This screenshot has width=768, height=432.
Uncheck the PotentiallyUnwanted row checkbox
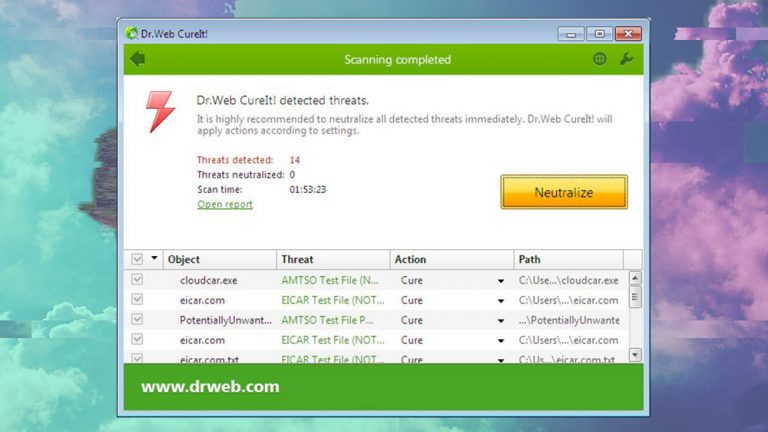coord(138,320)
